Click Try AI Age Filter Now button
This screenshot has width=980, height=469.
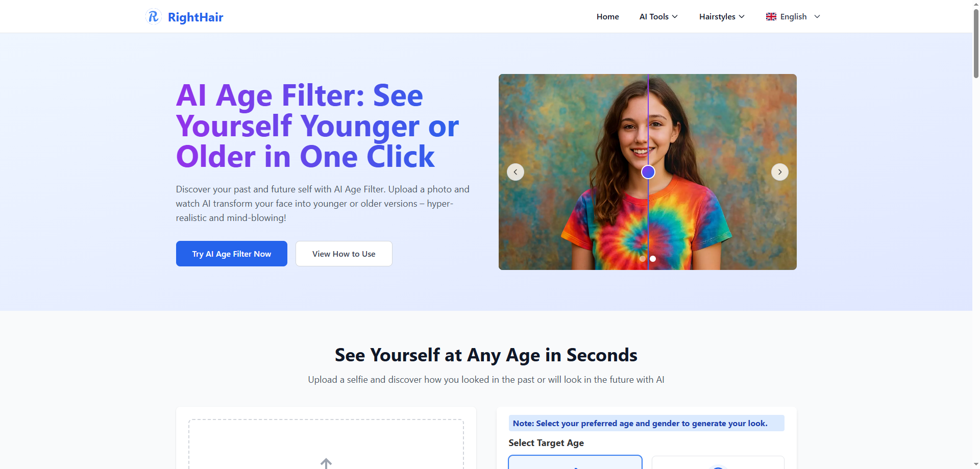pyautogui.click(x=232, y=254)
